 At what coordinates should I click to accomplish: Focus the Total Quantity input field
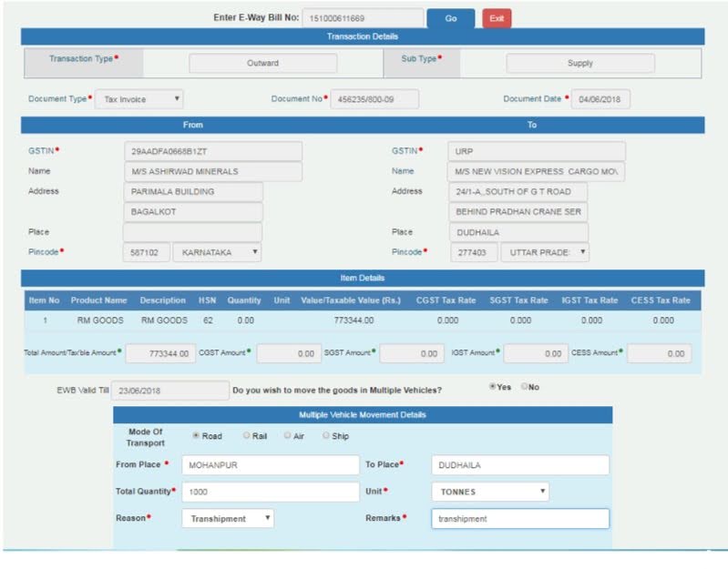click(x=270, y=492)
